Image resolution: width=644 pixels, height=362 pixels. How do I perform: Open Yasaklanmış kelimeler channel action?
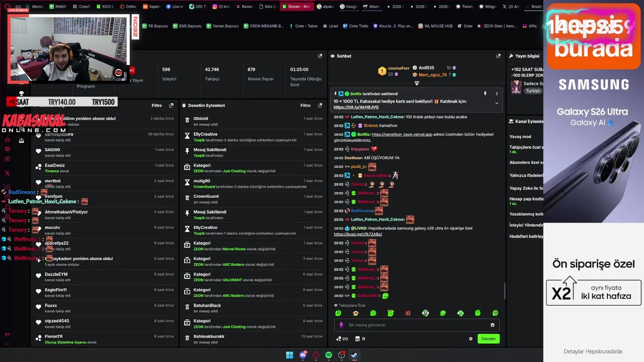[x=526, y=214]
